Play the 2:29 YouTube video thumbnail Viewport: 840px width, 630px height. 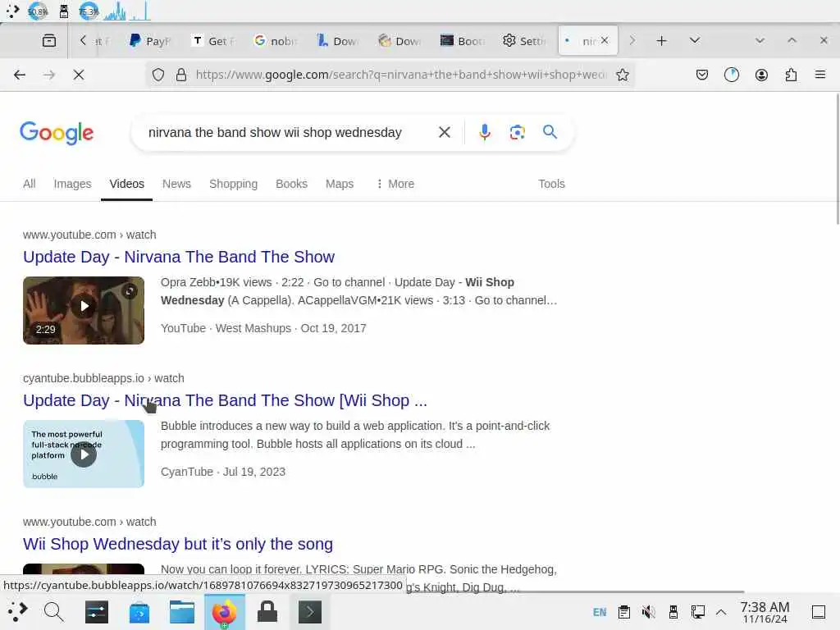point(84,310)
